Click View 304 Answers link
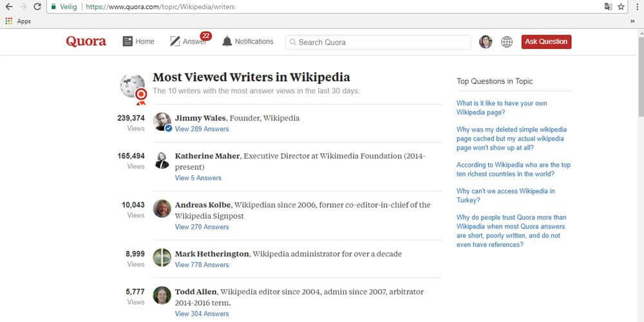This screenshot has width=644, height=322. [202, 314]
